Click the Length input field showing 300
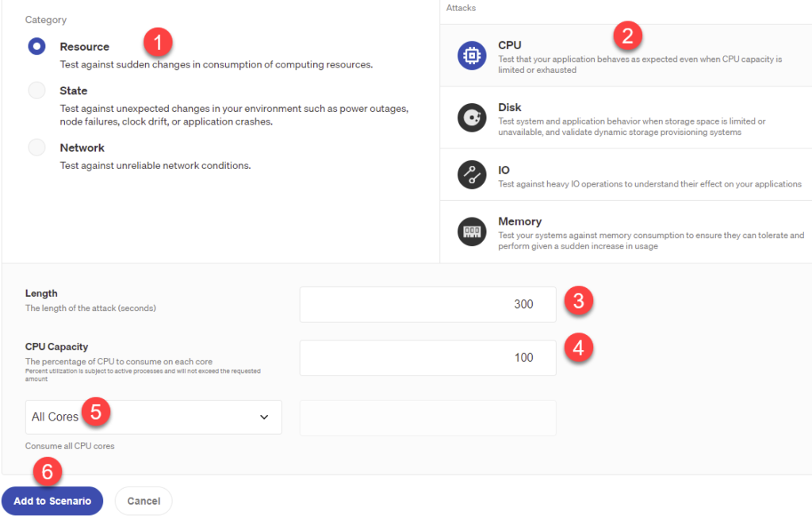 tap(427, 304)
